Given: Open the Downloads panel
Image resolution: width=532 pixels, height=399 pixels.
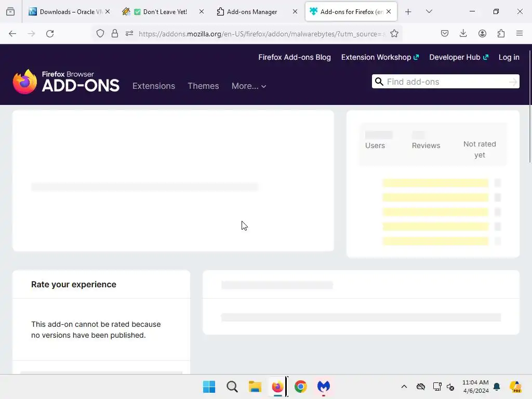Looking at the screenshot, I should 463,33.
